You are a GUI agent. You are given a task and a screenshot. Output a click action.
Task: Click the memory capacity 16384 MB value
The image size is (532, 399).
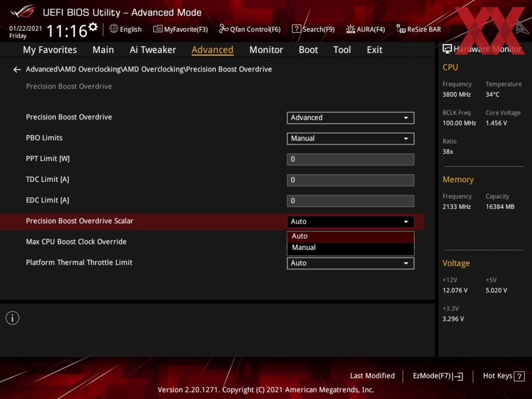point(500,207)
